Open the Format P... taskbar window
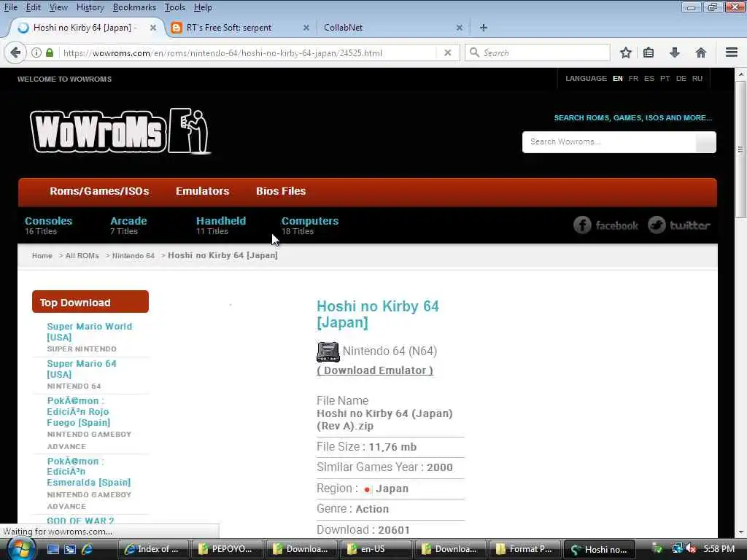The image size is (747, 560). pos(525,549)
